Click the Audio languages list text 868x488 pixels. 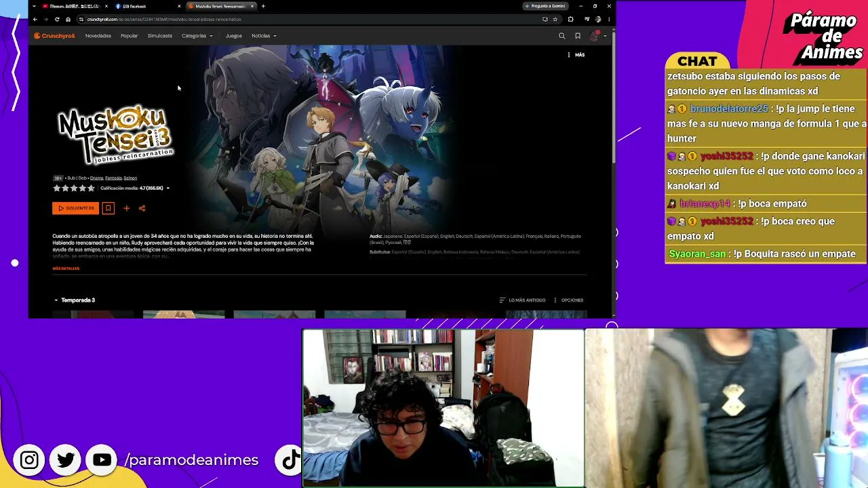(x=475, y=239)
